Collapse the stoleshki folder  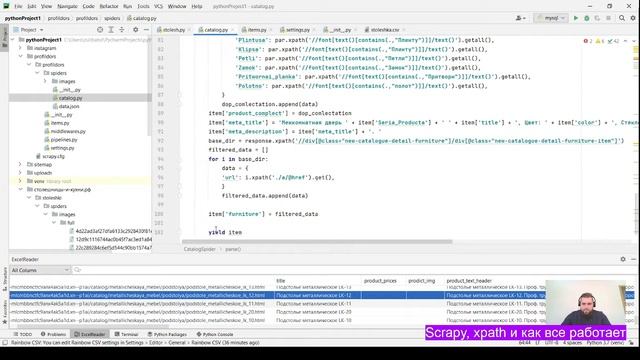coord(29,198)
